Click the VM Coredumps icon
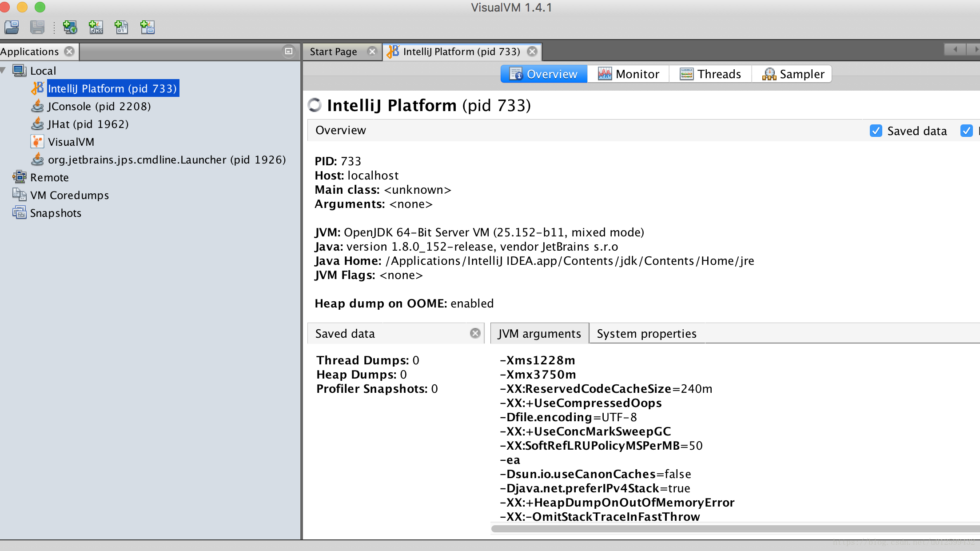 point(20,195)
